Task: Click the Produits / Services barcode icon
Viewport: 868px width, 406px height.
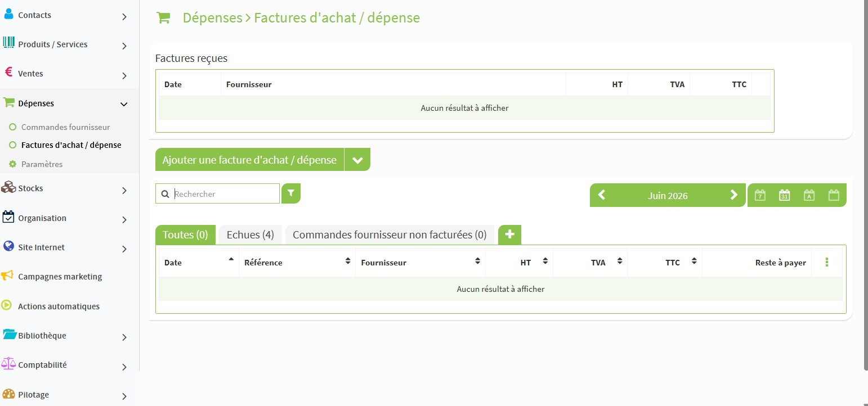Action: point(8,43)
